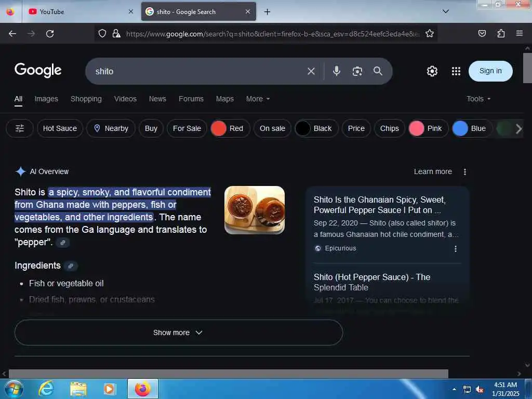Open the Windows Start orb
The image size is (532, 399).
(14, 389)
